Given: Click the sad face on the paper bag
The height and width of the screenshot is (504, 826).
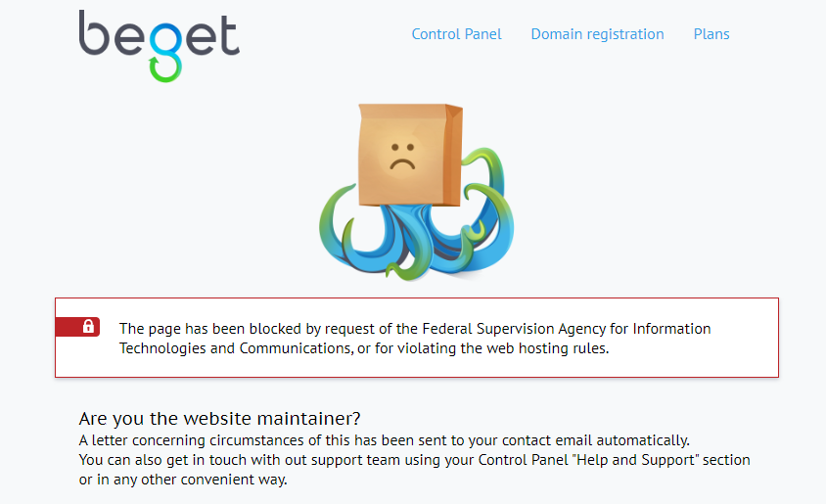Looking at the screenshot, I should click(x=401, y=157).
